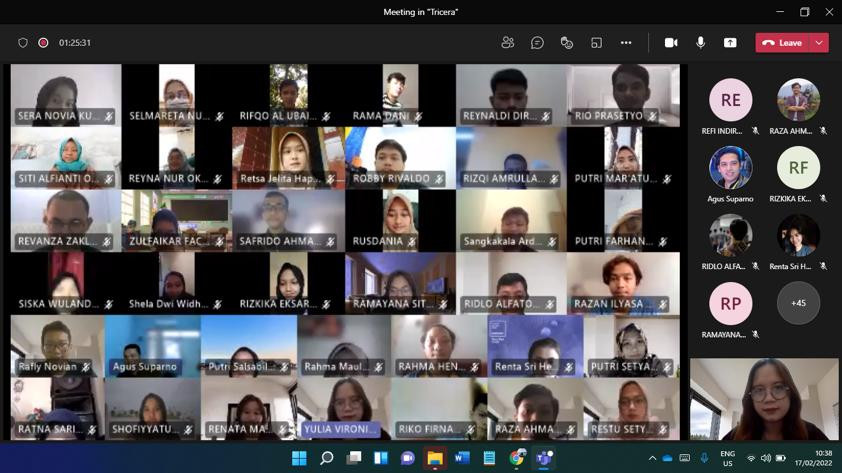
Task: Click the share content icon
Action: click(x=730, y=43)
